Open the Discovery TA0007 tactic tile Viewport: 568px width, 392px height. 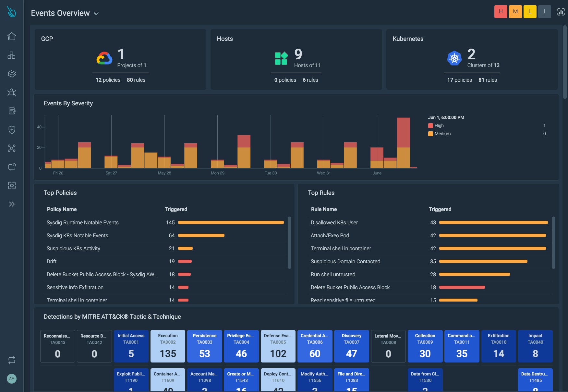tap(352, 346)
